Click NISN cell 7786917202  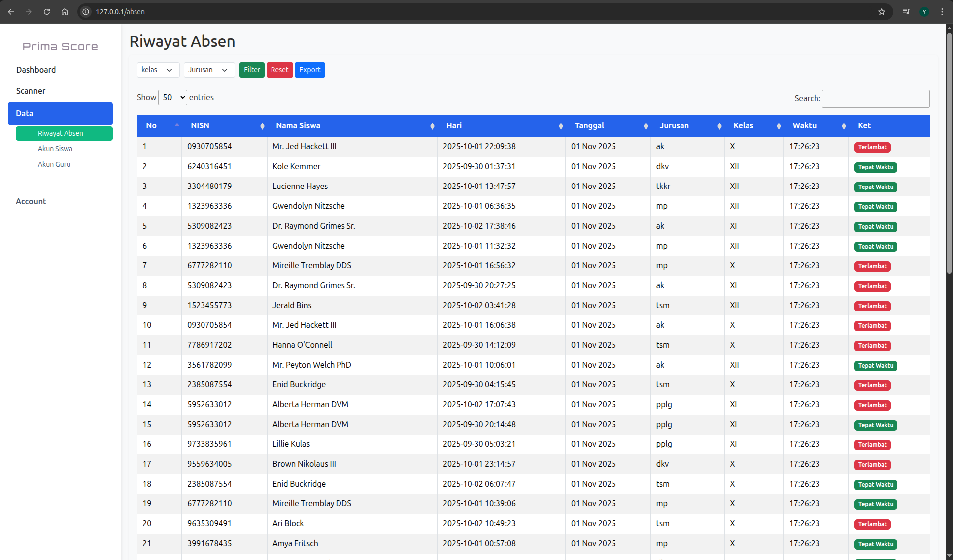click(x=209, y=345)
